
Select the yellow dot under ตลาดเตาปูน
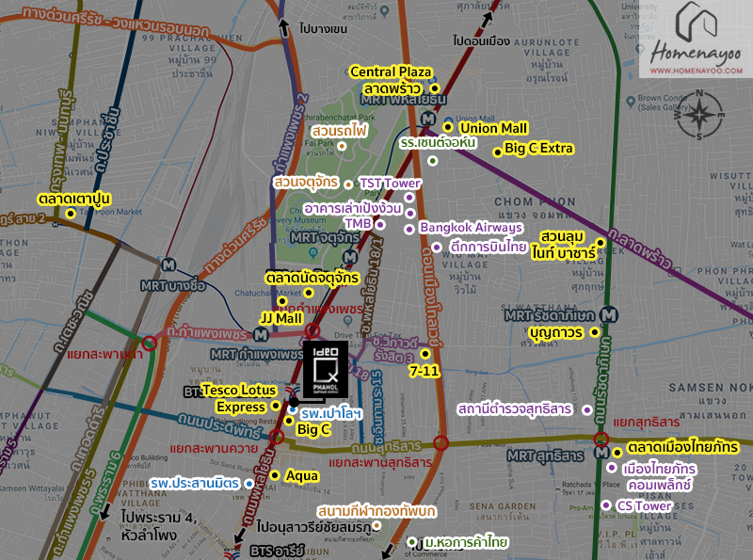tap(71, 214)
